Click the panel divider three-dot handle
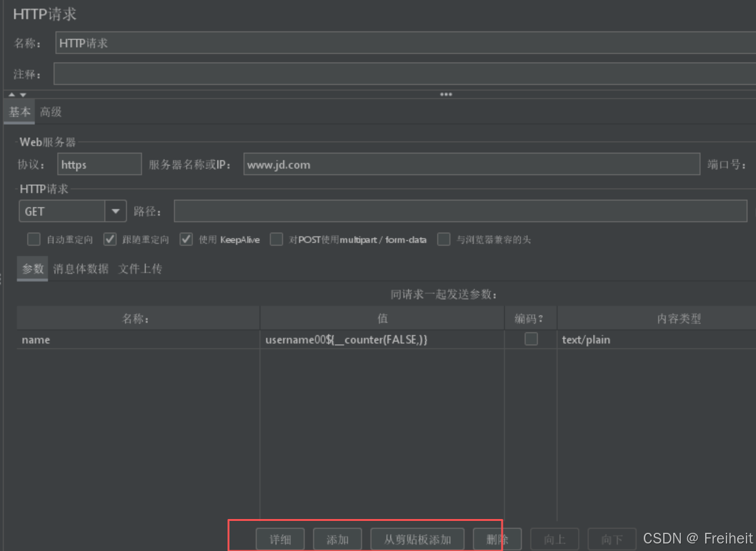Image resolution: width=756 pixels, height=551 pixels. click(x=446, y=95)
